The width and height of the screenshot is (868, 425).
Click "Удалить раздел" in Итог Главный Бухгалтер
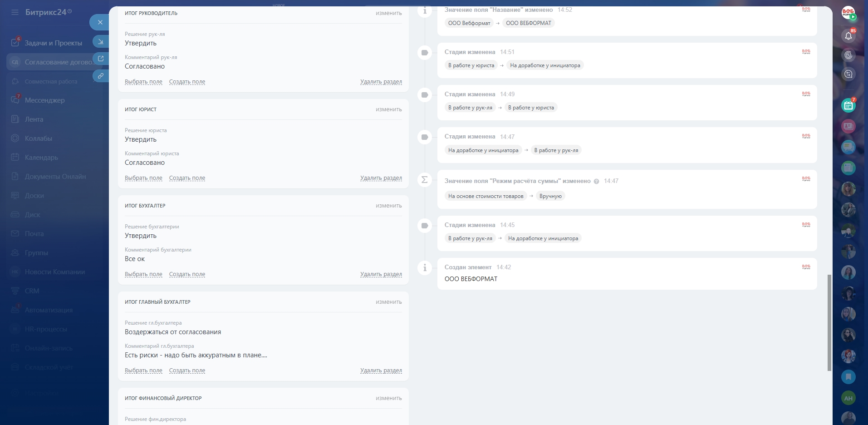[381, 371]
